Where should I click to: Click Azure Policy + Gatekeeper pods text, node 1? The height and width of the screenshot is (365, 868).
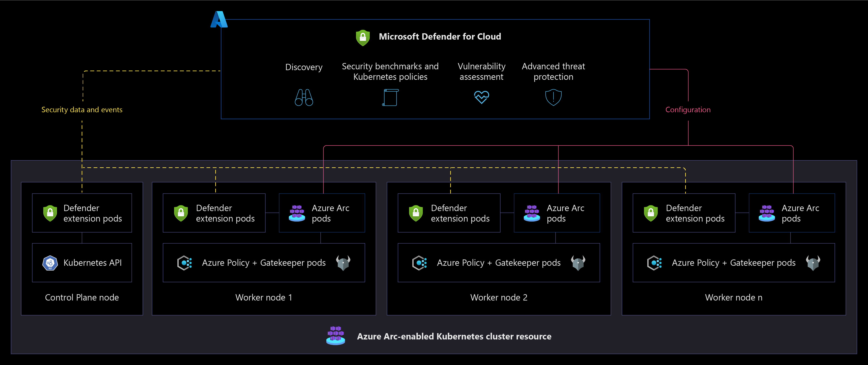[x=264, y=263]
